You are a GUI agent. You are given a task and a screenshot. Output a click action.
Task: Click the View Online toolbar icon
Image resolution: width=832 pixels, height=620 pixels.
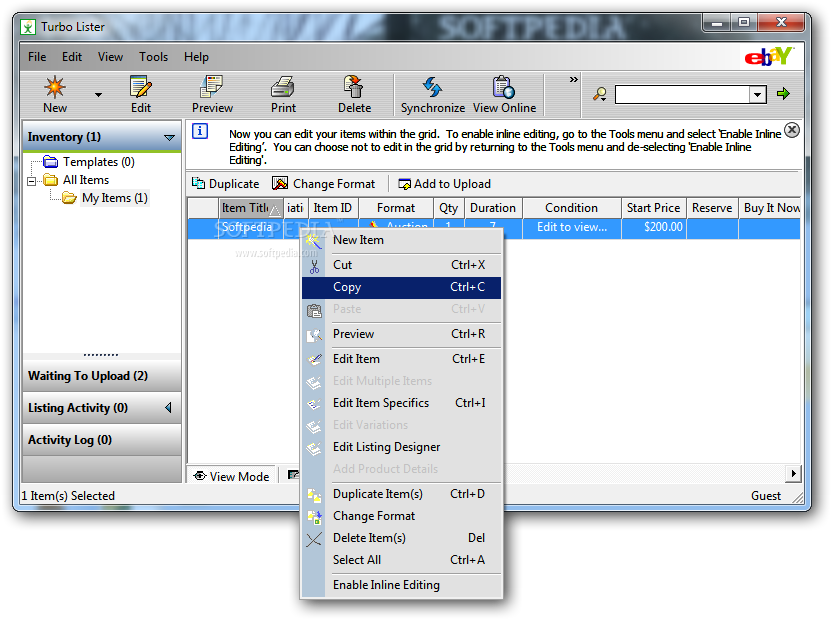point(504,87)
